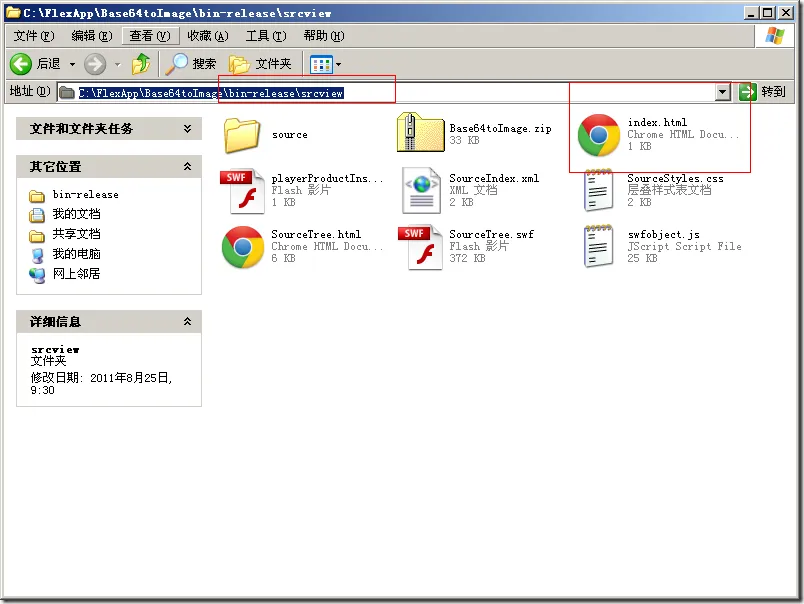Close the srcview Explorer window
The width and height of the screenshot is (804, 604).
click(x=786, y=13)
